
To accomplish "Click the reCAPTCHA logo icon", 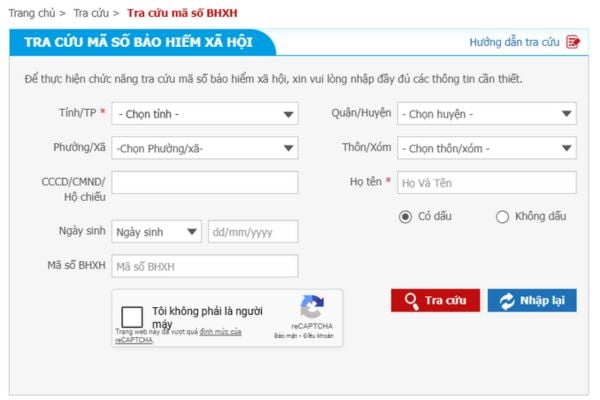I will coord(312,307).
